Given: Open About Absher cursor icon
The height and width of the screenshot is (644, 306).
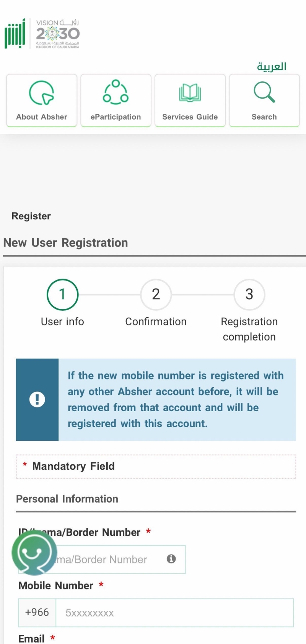Looking at the screenshot, I should click(x=42, y=92).
